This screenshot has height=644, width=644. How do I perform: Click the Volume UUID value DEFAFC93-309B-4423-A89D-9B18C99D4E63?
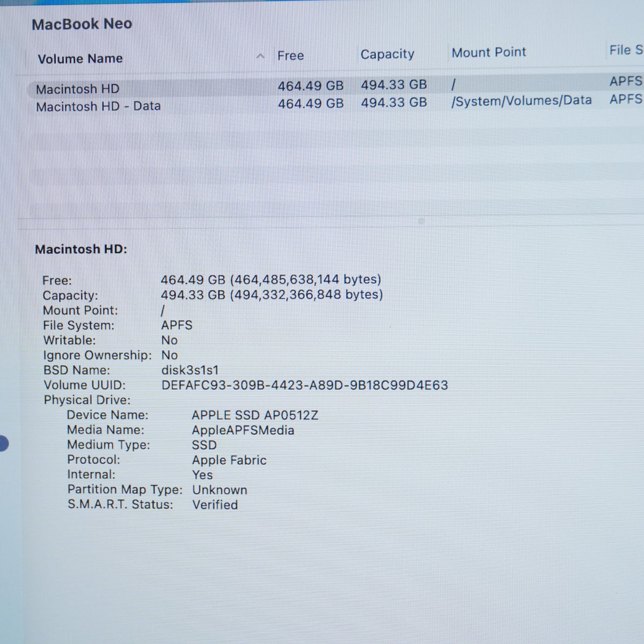pos(304,385)
